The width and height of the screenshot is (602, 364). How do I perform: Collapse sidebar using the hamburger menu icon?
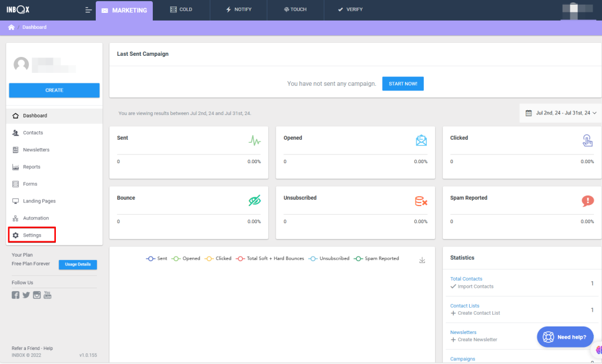click(x=88, y=10)
